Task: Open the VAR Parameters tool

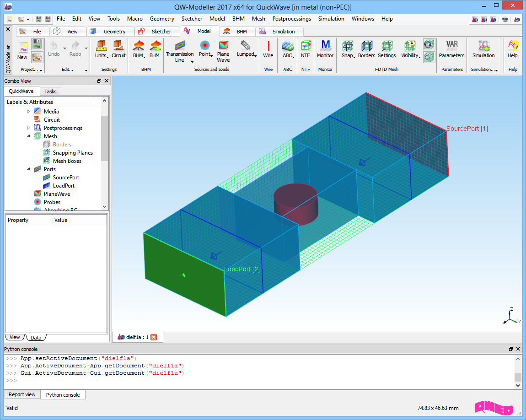Action: (451, 49)
